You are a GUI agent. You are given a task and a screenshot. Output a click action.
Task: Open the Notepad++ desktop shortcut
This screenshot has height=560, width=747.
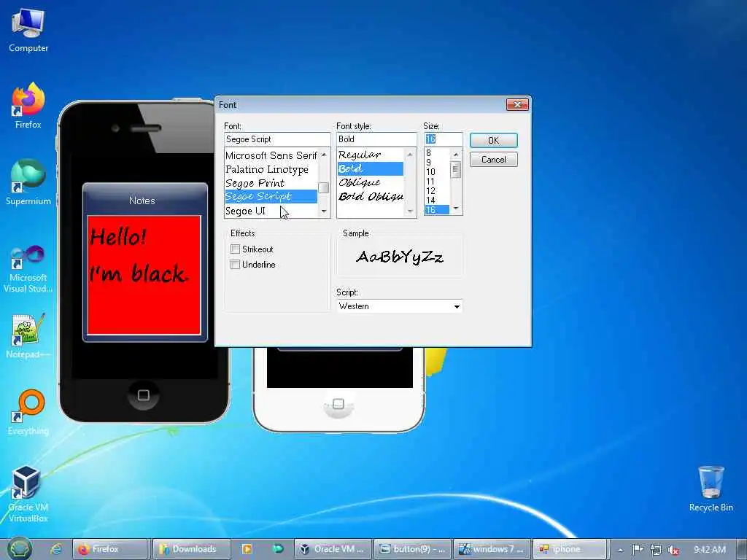coord(28,335)
